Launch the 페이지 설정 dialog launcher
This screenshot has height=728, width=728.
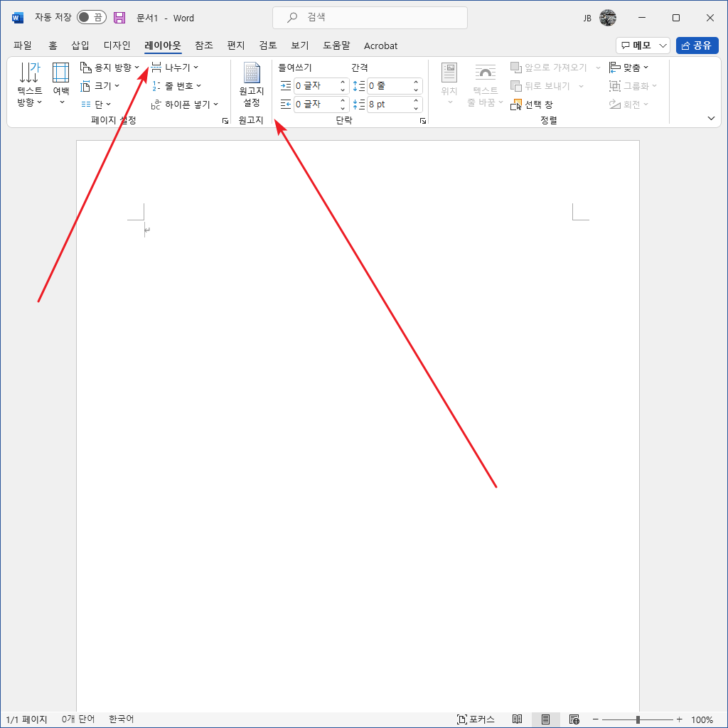coord(225,121)
